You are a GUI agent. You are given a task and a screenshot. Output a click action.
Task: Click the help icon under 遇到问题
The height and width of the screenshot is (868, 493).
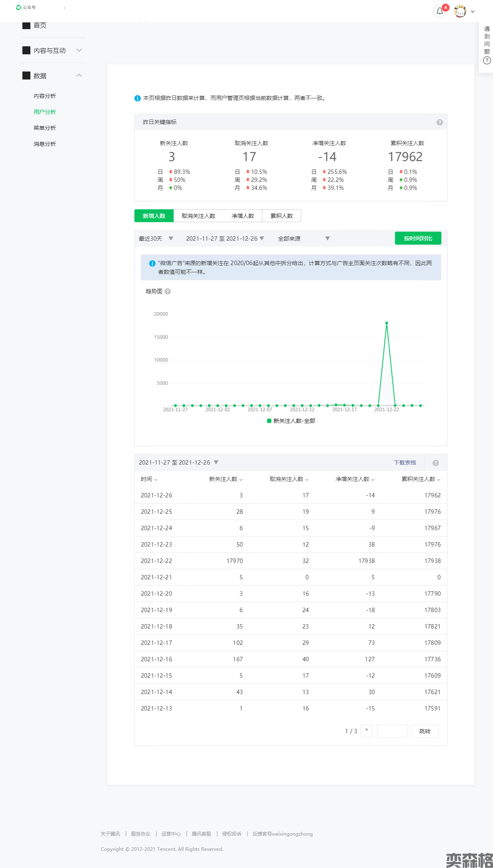click(x=487, y=60)
